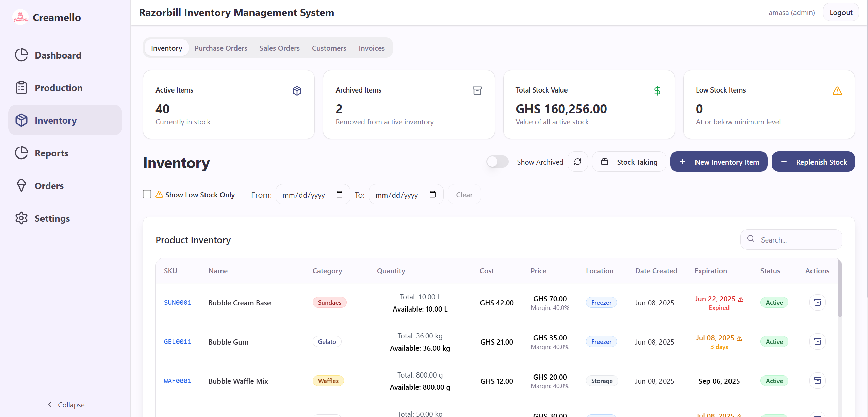Click New Inventory Item button
The height and width of the screenshot is (417, 868).
[719, 162]
